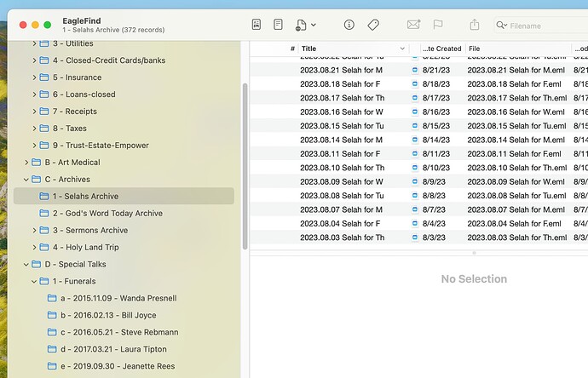Expand the 6 - Loans-closed folder

pos(34,94)
